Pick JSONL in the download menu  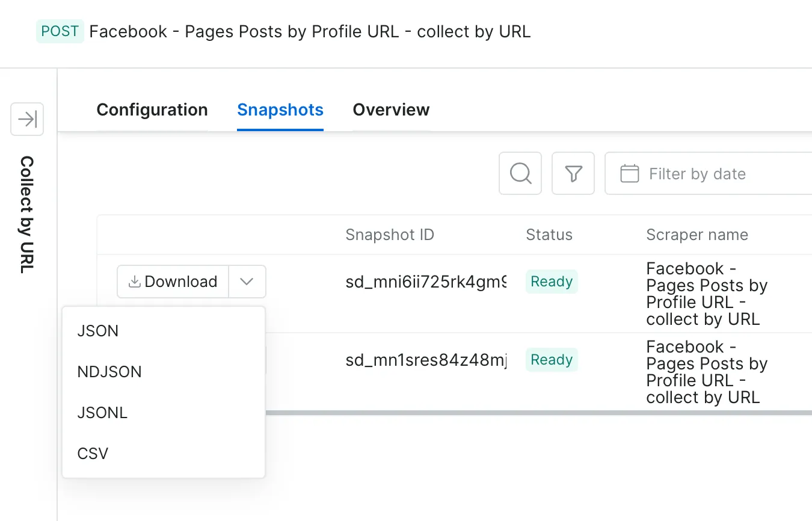point(102,412)
